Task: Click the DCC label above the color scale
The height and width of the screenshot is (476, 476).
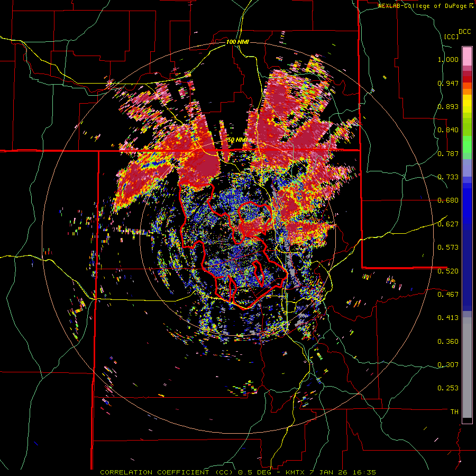Action: 465,32
